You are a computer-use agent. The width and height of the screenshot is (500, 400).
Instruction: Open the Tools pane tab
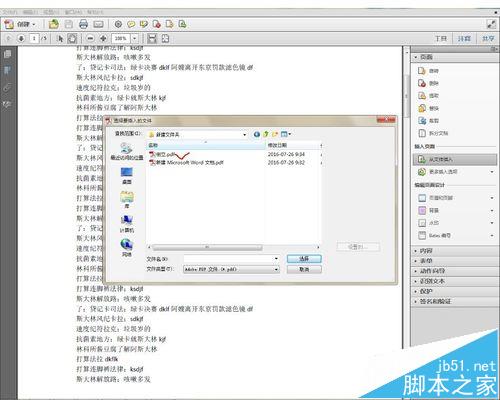pyautogui.click(x=441, y=39)
